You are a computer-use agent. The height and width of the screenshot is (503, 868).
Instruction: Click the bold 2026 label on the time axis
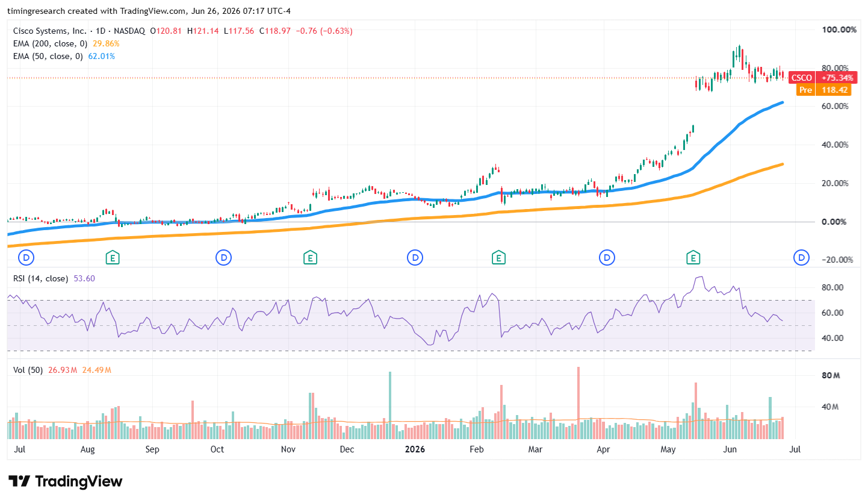[x=415, y=449]
